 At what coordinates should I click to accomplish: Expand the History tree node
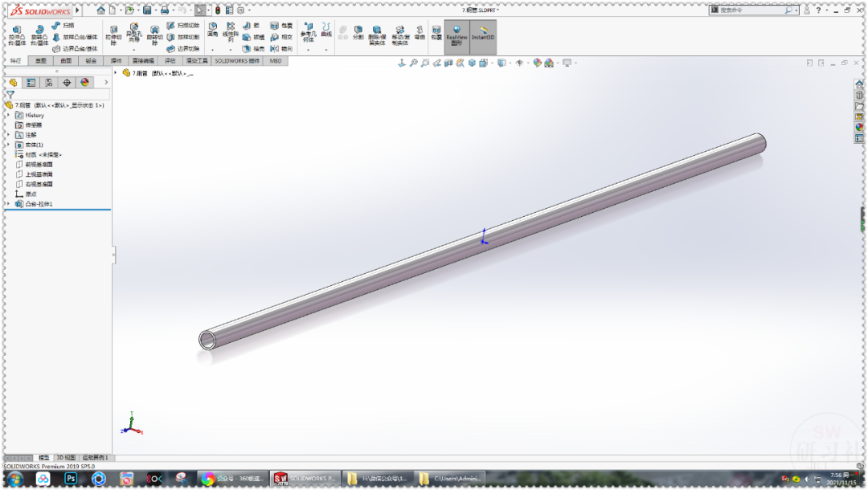7,115
